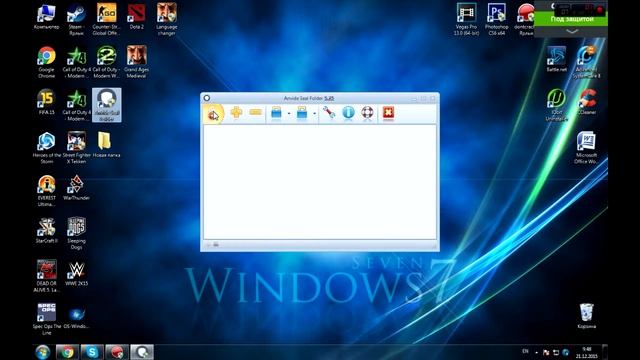Select the Sleeping Dogs desktop shortcut
This screenshot has width=640, height=360.
[76, 233]
